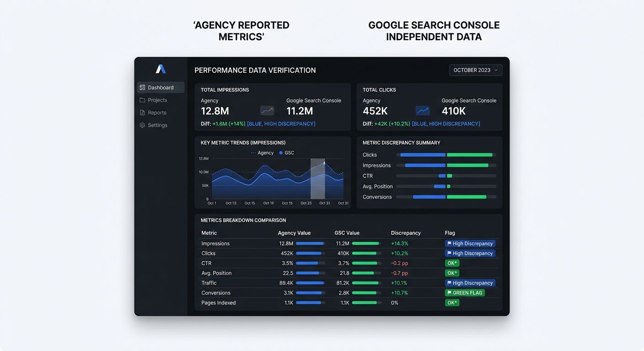Click the 12.8M agency impressions value

[215, 111]
